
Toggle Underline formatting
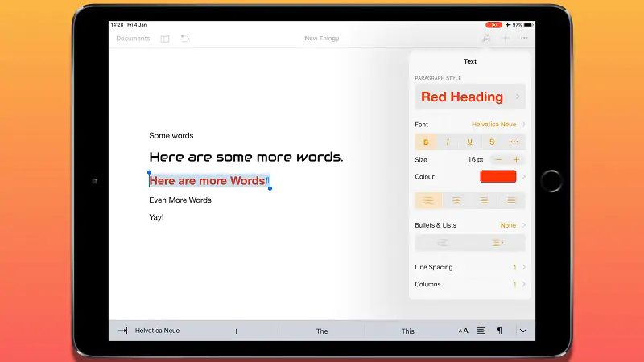(469, 142)
